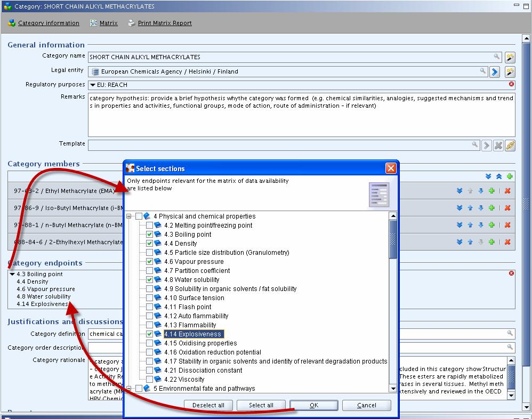Image resolution: width=532 pixels, height=419 pixels.
Task: Click into the Template field
Action: pyautogui.click(x=283, y=145)
